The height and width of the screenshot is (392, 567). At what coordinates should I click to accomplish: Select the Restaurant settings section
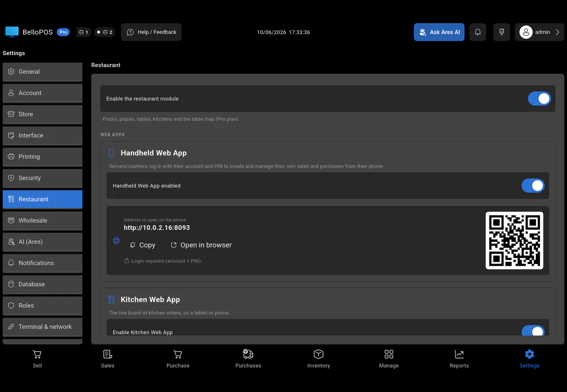(42, 199)
